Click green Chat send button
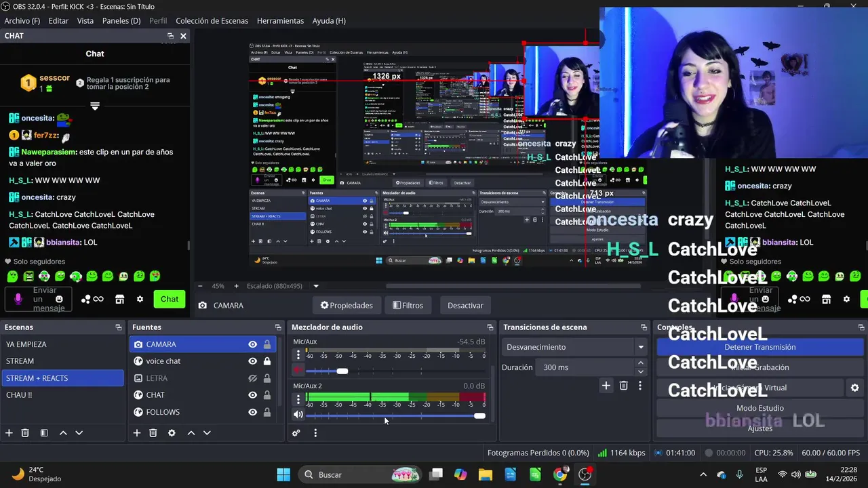This screenshot has width=868, height=488. (x=170, y=299)
